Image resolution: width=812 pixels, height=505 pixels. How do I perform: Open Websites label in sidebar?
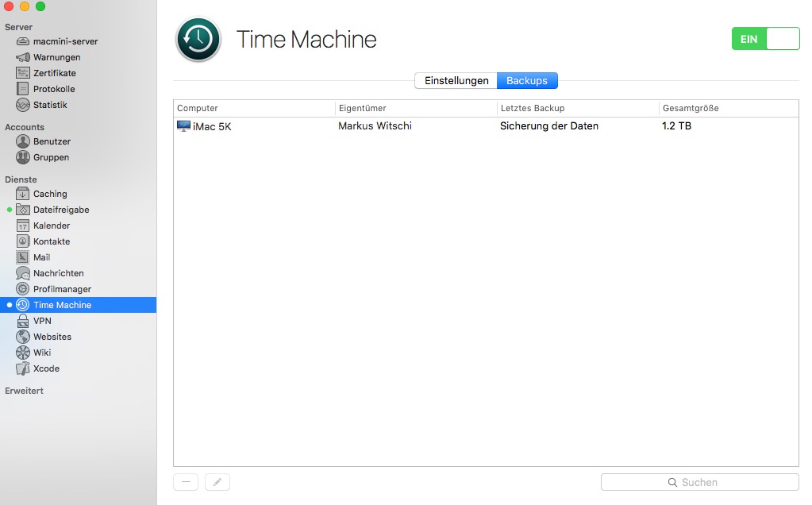(x=52, y=337)
